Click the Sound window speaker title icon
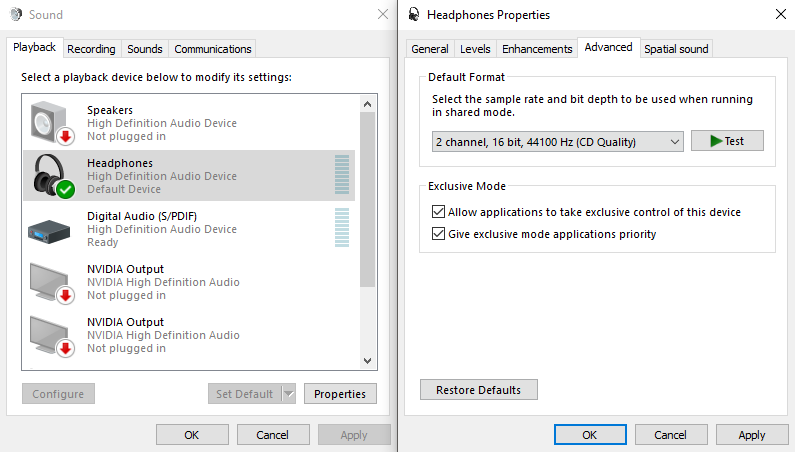 click(x=16, y=14)
